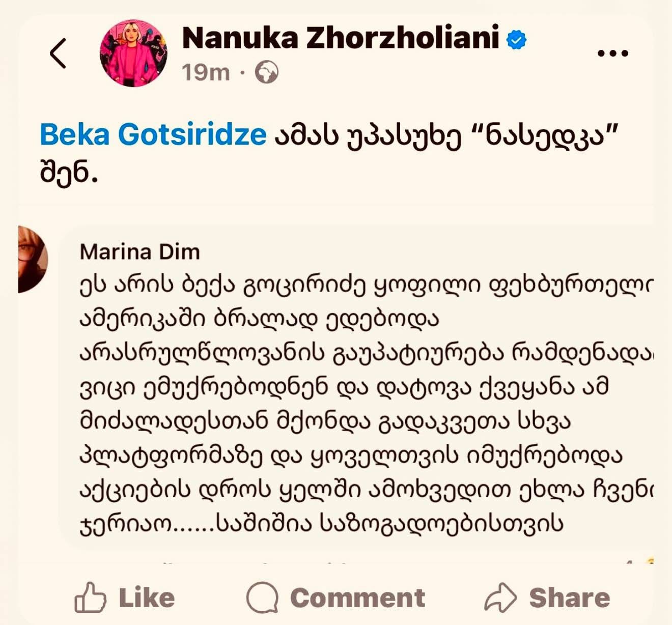The width and height of the screenshot is (672, 625).
Task: Open Nanuka Zhorzholiani's profile picture
Action: pos(133,53)
